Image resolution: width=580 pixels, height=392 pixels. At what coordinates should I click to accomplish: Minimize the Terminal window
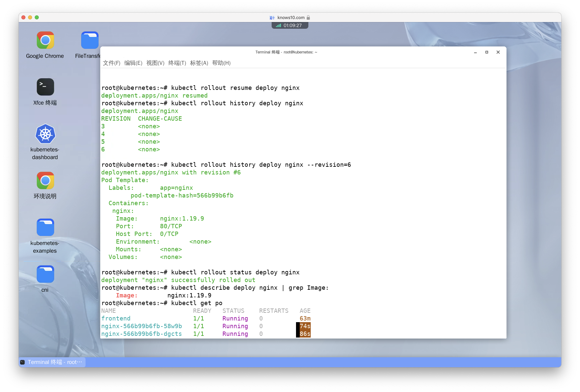point(475,52)
